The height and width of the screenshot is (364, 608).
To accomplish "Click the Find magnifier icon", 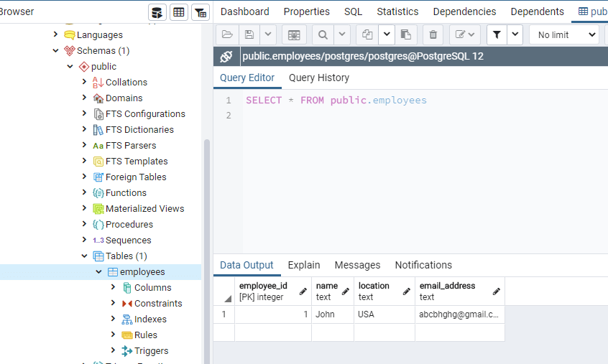I will pos(323,35).
